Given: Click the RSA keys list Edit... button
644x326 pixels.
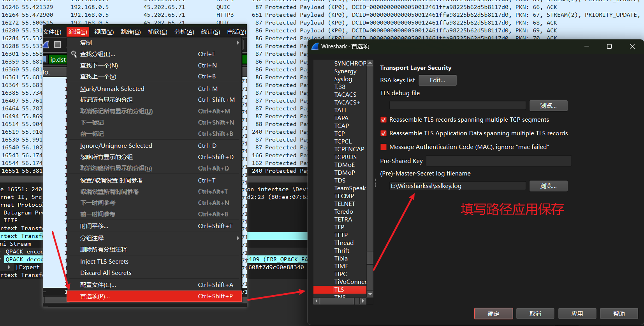Looking at the screenshot, I should point(437,80).
